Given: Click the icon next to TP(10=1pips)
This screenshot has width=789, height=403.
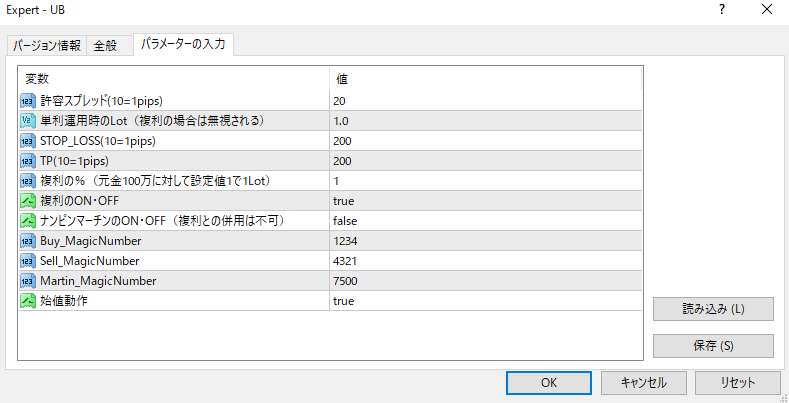Looking at the screenshot, I should tap(28, 160).
